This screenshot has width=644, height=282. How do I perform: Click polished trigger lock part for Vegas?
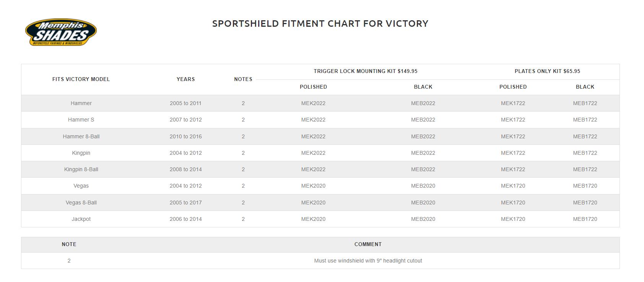coord(313,186)
